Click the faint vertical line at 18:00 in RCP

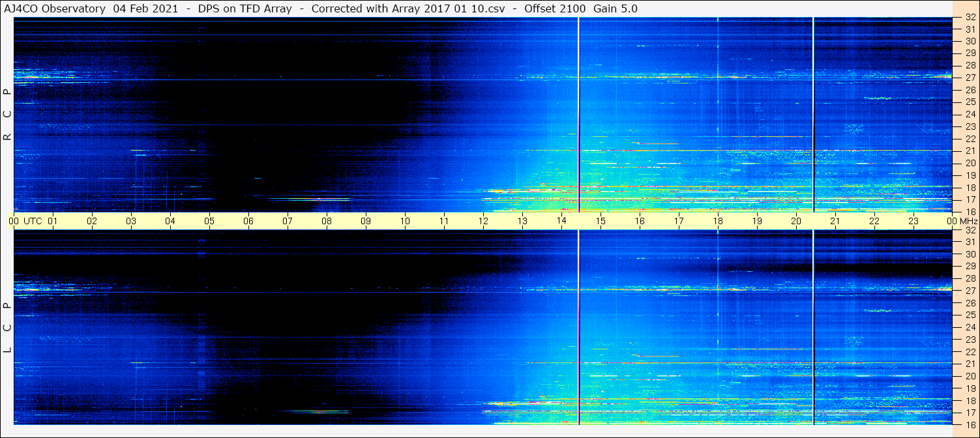pyautogui.click(x=718, y=115)
